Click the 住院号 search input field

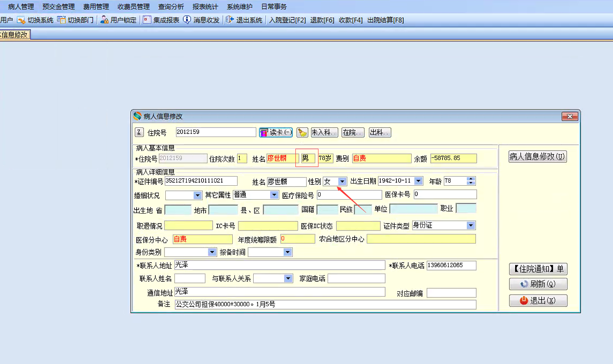click(x=216, y=132)
